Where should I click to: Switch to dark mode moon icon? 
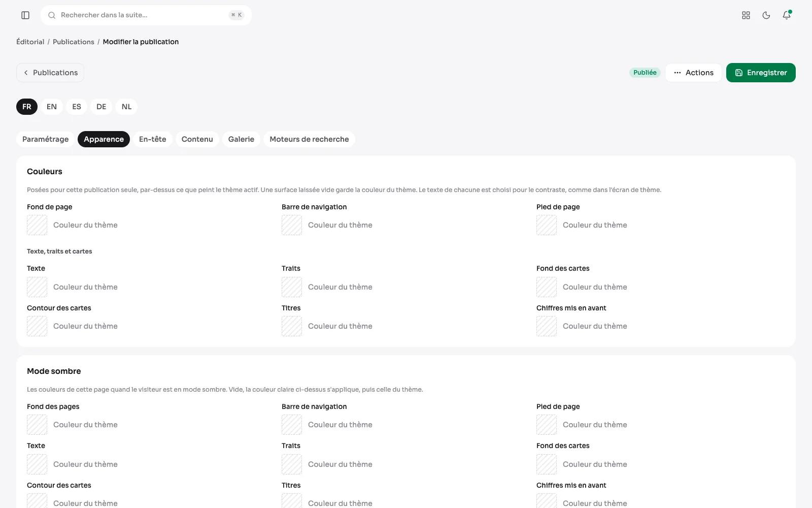[x=766, y=15]
